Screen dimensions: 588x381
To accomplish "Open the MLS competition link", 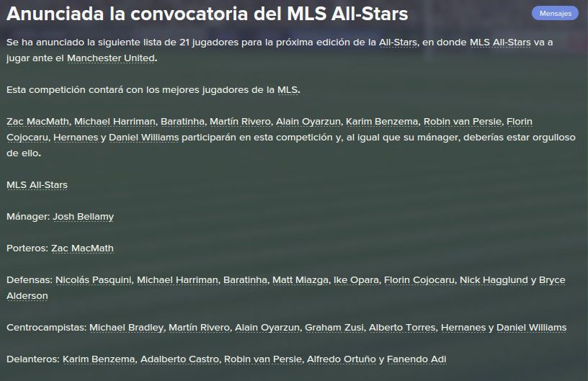I will click(x=288, y=90).
